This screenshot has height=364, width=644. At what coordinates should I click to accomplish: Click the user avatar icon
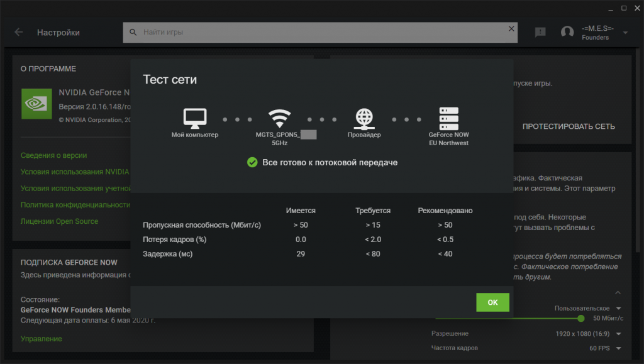567,33
